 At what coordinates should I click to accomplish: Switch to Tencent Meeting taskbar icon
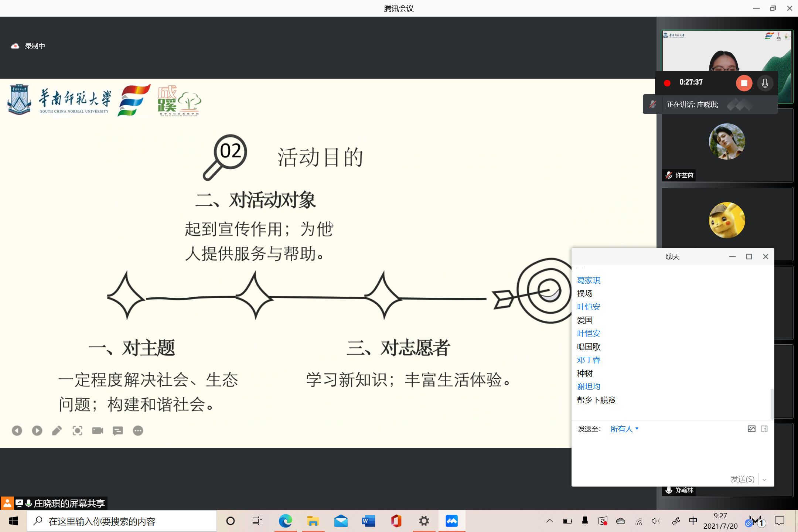click(451, 521)
